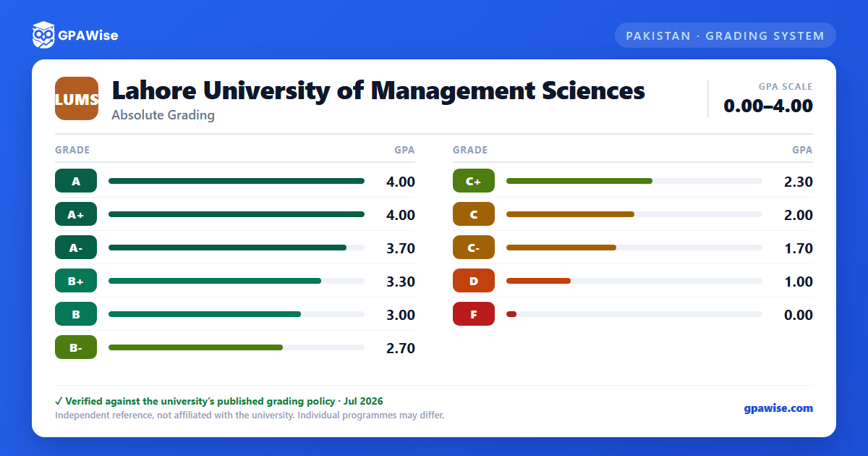Viewport: 868px width, 456px height.
Task: Open the gpawise.com link
Action: pyautogui.click(x=778, y=408)
